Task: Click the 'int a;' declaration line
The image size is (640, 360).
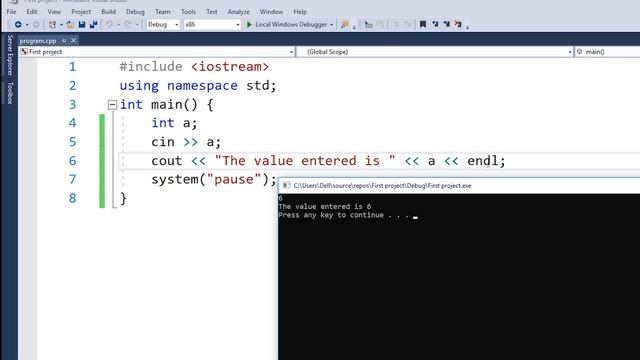Action: pyautogui.click(x=174, y=123)
